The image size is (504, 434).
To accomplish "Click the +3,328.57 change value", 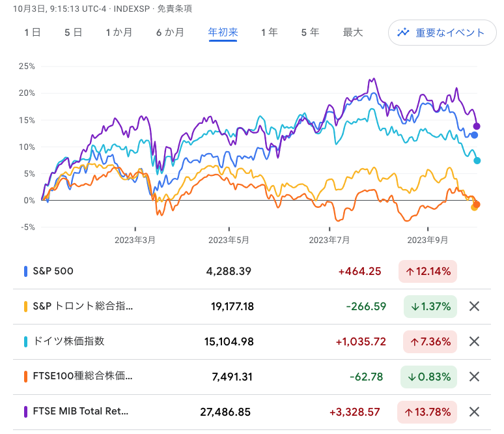I will pyautogui.click(x=354, y=411).
